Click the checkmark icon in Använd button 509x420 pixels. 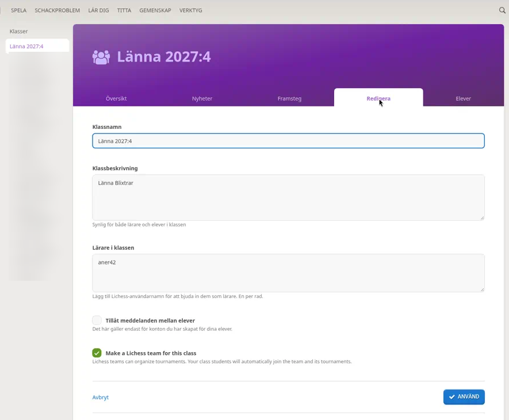click(x=452, y=396)
